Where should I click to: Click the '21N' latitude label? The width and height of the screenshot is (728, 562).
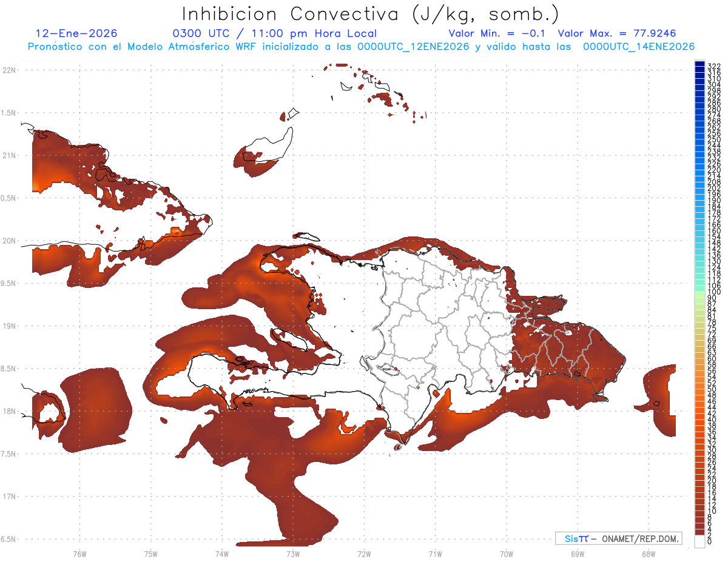9,156
